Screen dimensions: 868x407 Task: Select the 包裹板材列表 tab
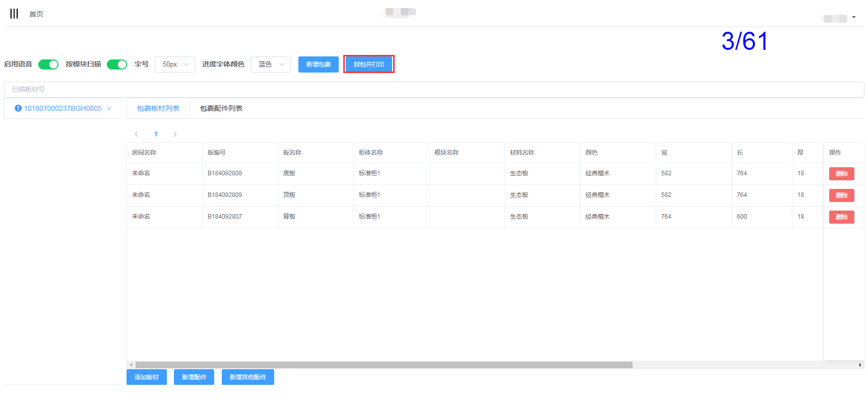click(x=158, y=108)
